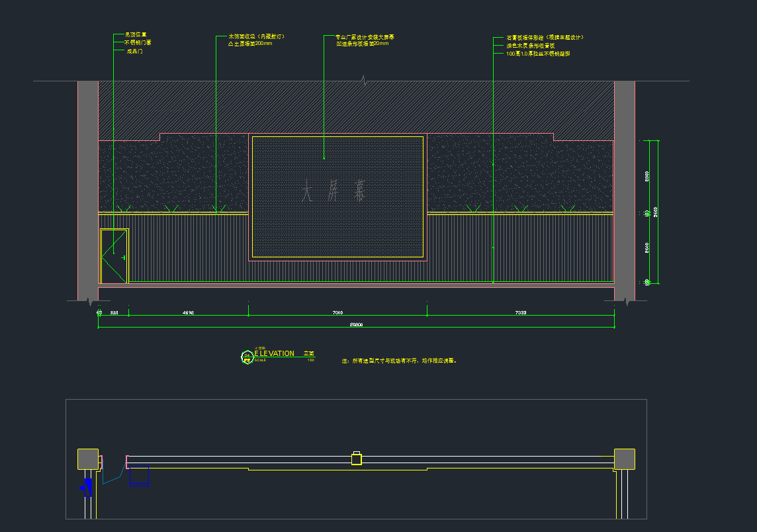Screen dimensions: 757x532
Task: Click the 专业厂家设计 large screen annotation
Action: 365,37
